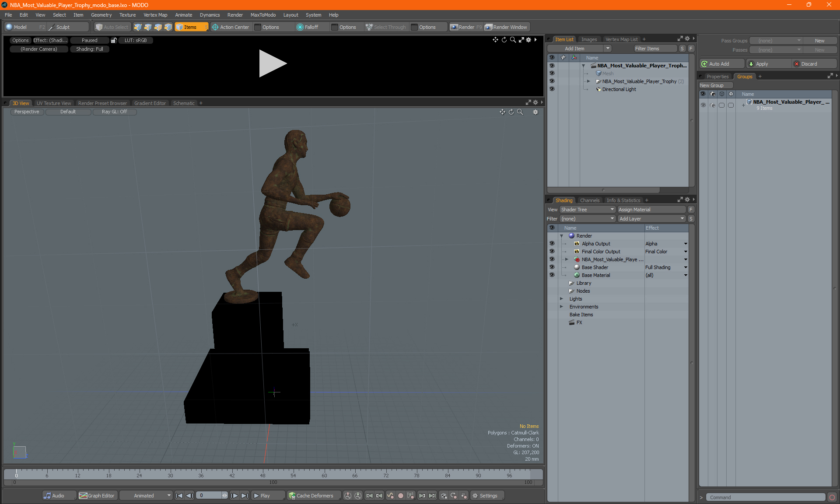This screenshot has width=840, height=504.
Task: Toggle group visibility eye in Groups panel
Action: pos(703,105)
